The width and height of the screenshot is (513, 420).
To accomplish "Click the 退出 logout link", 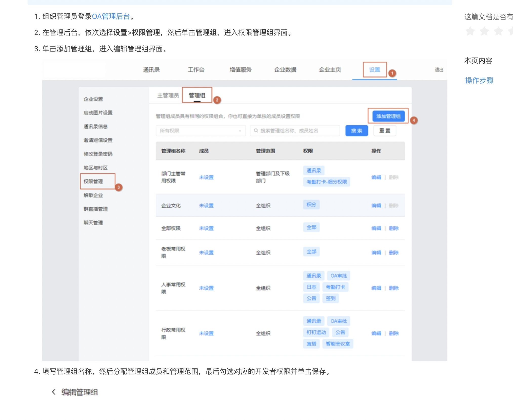I will (x=439, y=70).
